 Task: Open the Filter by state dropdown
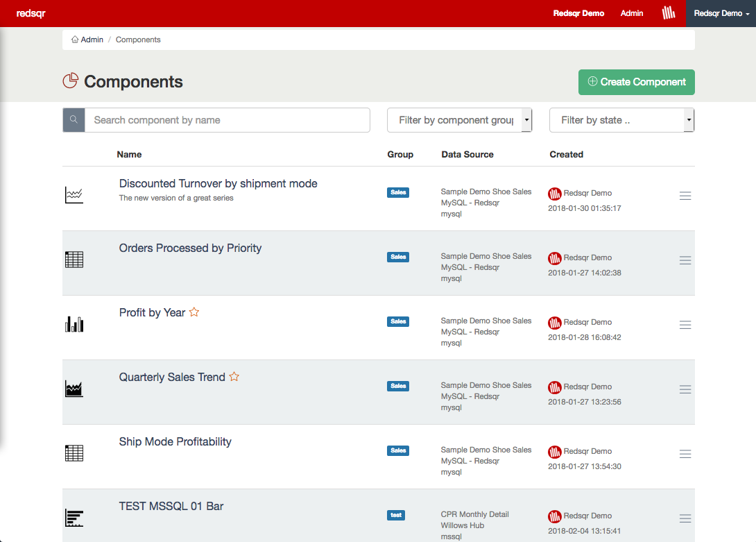pos(622,119)
